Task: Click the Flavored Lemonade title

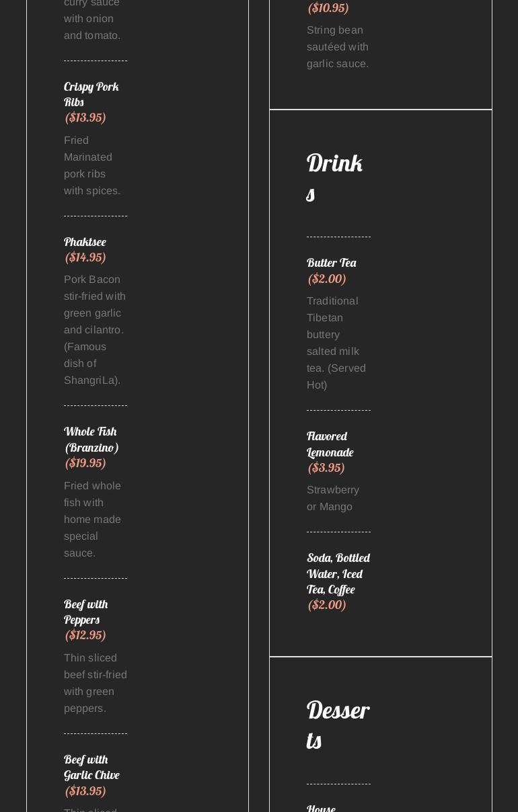Action: point(330,444)
